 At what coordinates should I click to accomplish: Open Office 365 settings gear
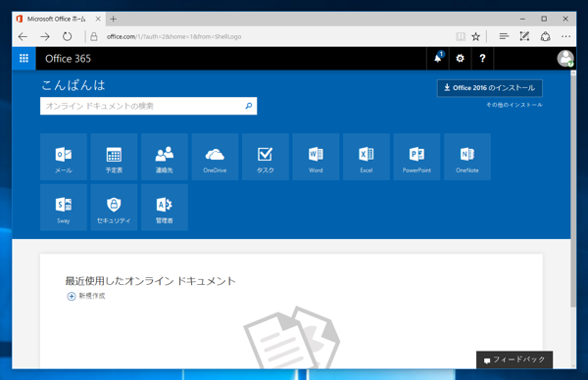click(x=461, y=59)
